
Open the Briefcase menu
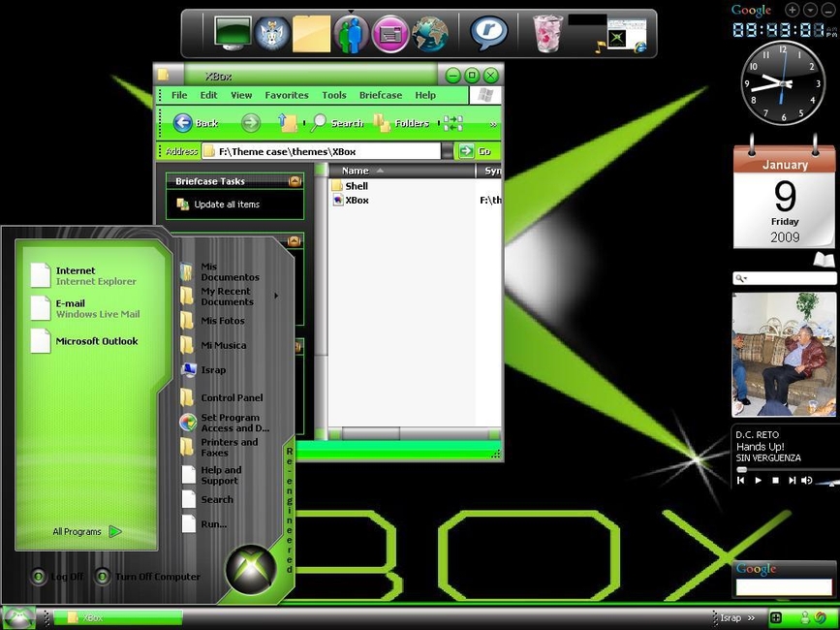(x=381, y=95)
